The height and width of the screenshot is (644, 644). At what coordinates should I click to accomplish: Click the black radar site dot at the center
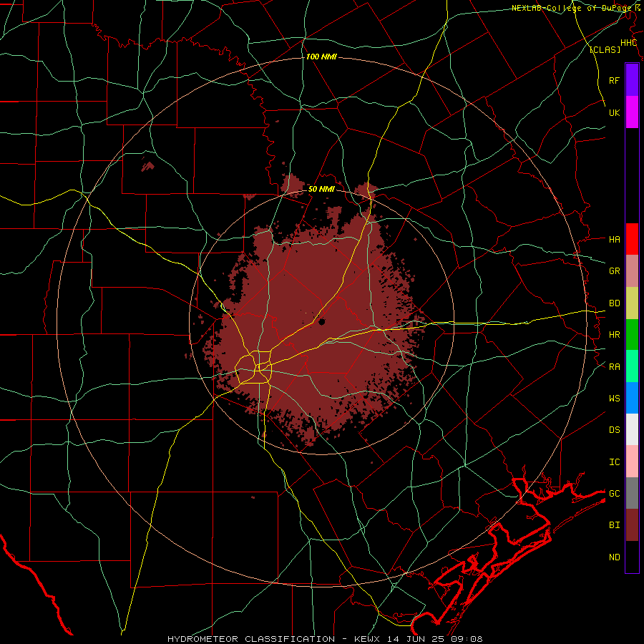[x=321, y=322]
